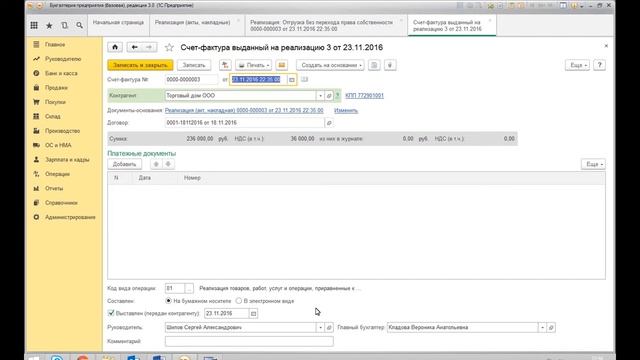640x360 pixels.
Task: Click Договор field 0001-18112016
Action: 244,122
